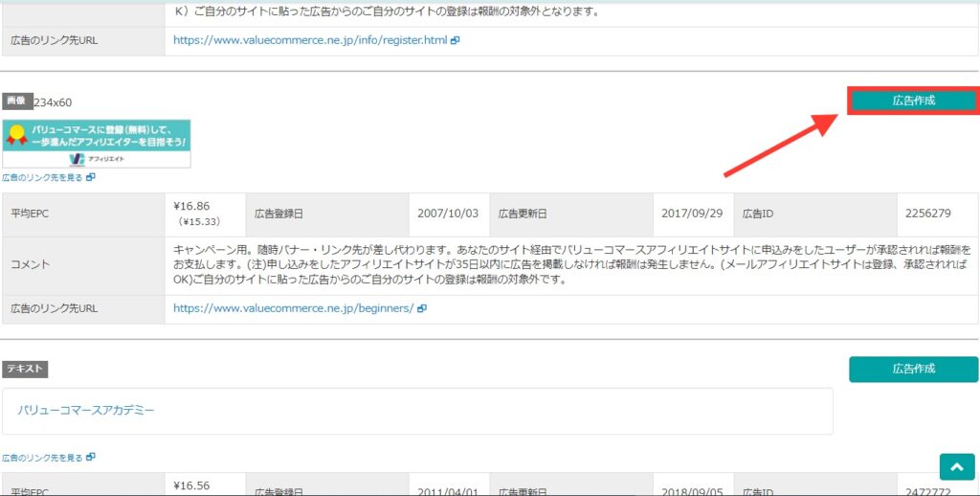The image size is (980, 496).
Task: Open the バリューコマースアカデミー text link
Action: tap(86, 411)
